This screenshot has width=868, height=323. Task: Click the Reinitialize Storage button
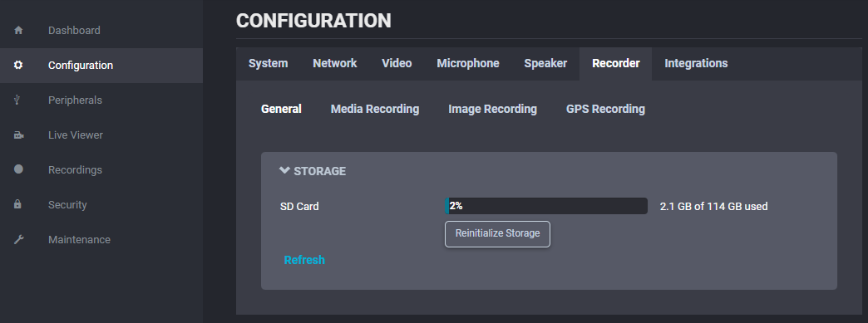click(497, 234)
